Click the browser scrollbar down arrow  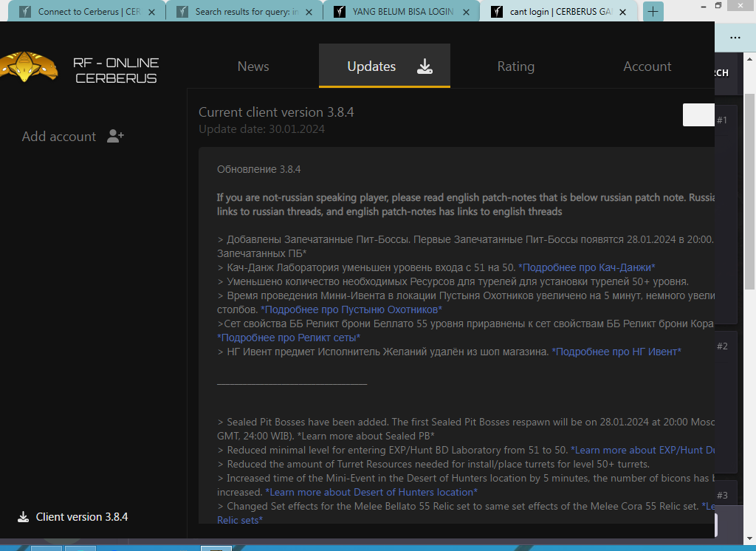point(749,538)
